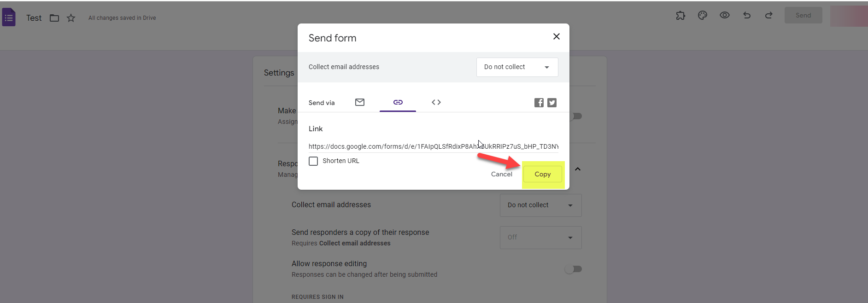Click the move to folder icon
This screenshot has width=868, height=303.
54,18
